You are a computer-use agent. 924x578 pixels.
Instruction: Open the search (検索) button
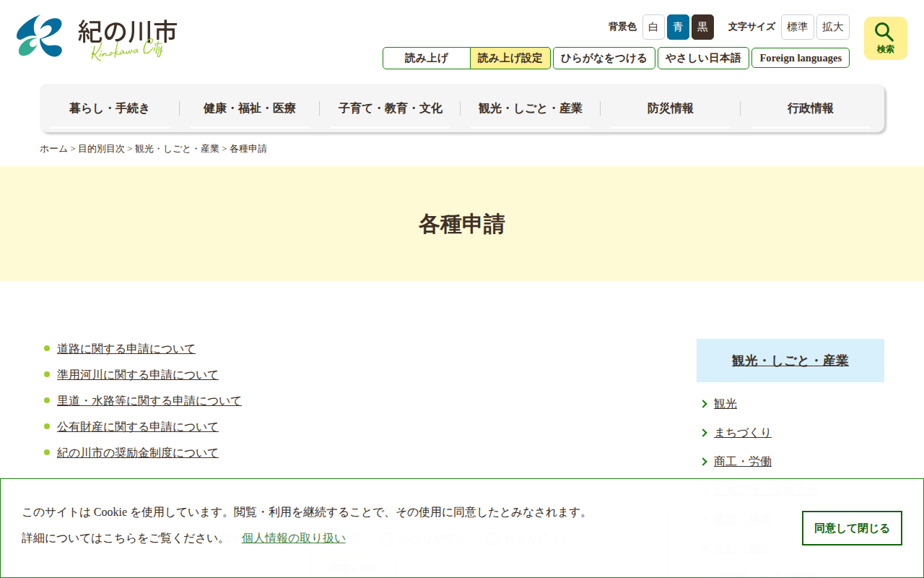coord(885,38)
